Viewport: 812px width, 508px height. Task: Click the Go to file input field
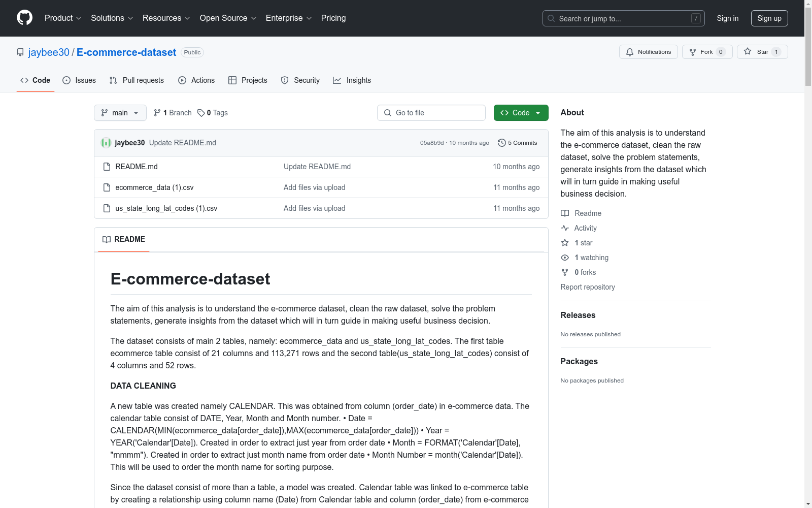click(x=431, y=113)
